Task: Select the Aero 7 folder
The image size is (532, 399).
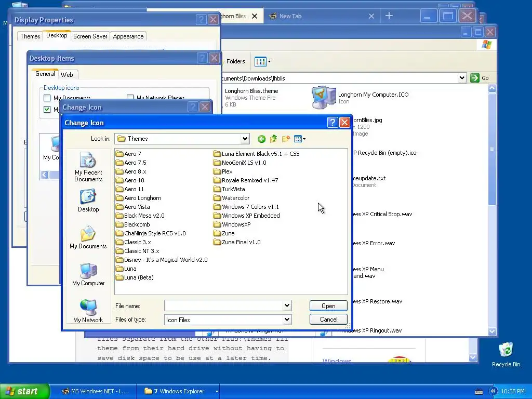Action: [x=128, y=154]
